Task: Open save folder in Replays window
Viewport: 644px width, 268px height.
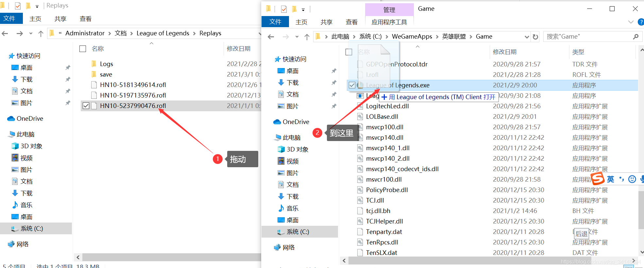Action: click(x=106, y=74)
